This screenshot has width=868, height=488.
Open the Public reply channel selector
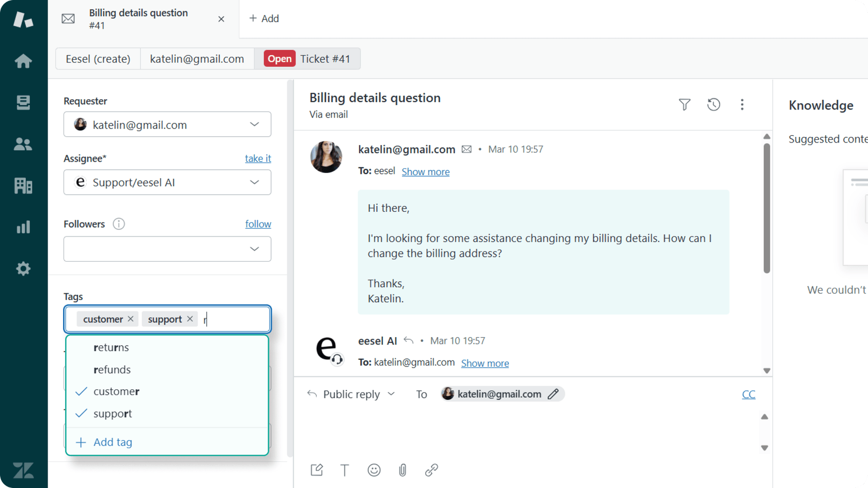pyautogui.click(x=351, y=393)
